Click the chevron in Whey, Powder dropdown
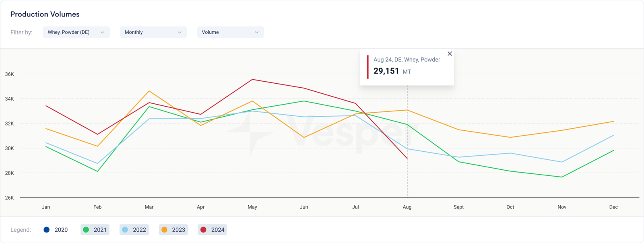The image size is (644, 243). 102,32
